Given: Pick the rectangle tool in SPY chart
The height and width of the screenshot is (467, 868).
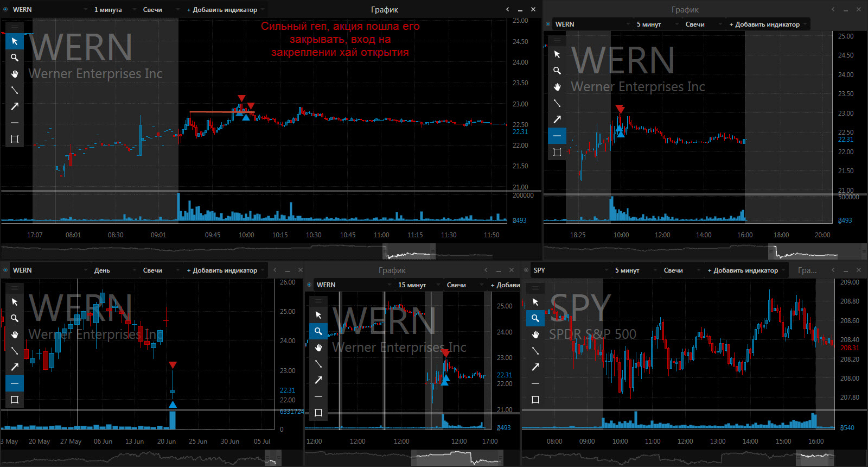Looking at the screenshot, I should [x=535, y=400].
